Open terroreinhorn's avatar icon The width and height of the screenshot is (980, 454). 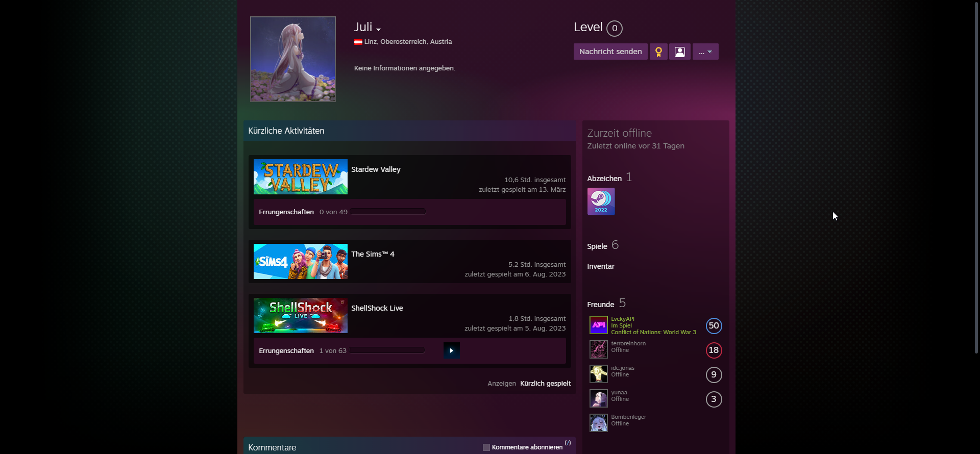point(598,349)
